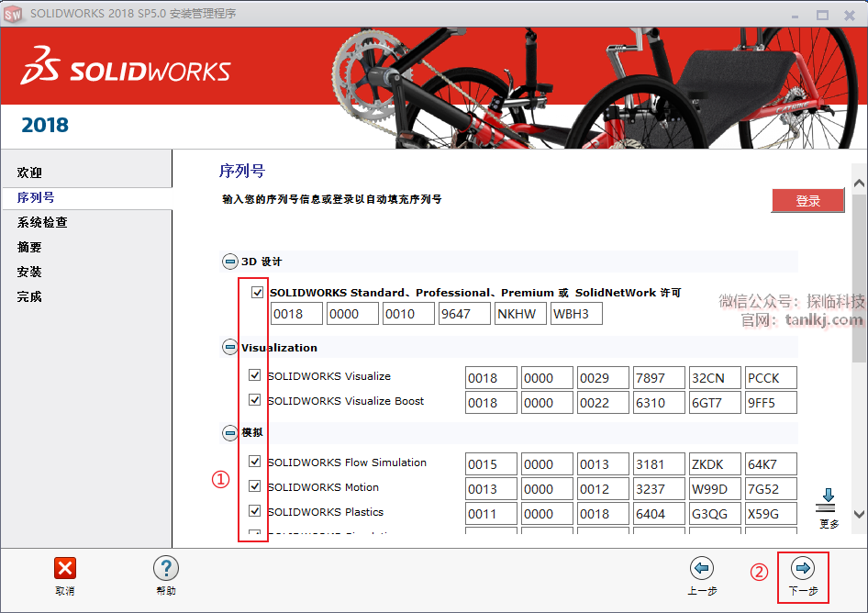Viewport: 868px width, 613px height.
Task: Select 系统检查 in the sidebar
Action: 42,223
